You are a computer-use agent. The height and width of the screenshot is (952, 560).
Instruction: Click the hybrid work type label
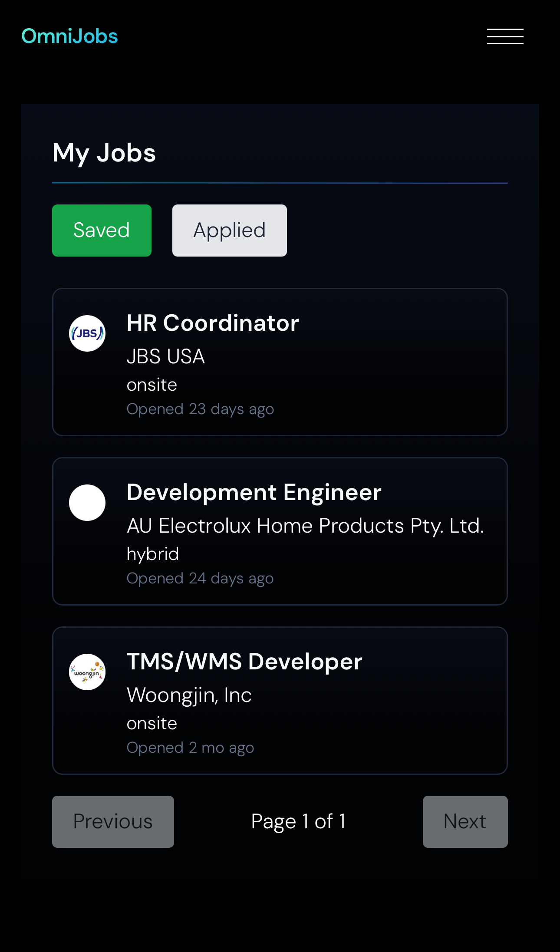pyautogui.click(x=153, y=554)
